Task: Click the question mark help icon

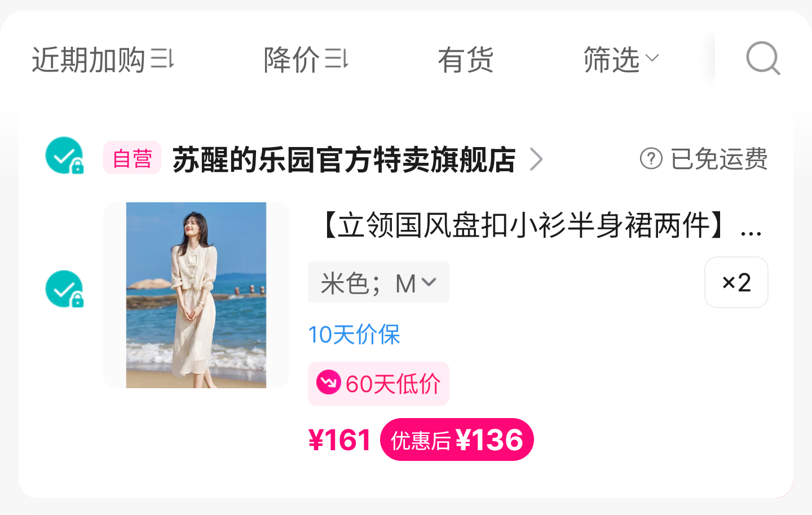Action: 651,158
